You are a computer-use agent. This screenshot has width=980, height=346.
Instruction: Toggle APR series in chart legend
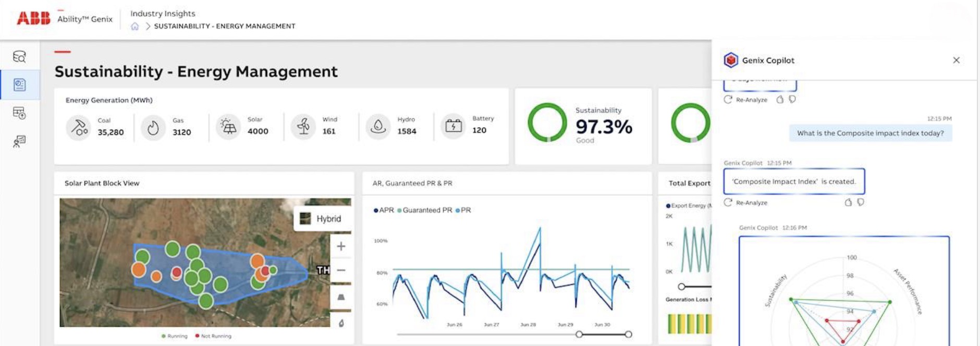(x=384, y=210)
